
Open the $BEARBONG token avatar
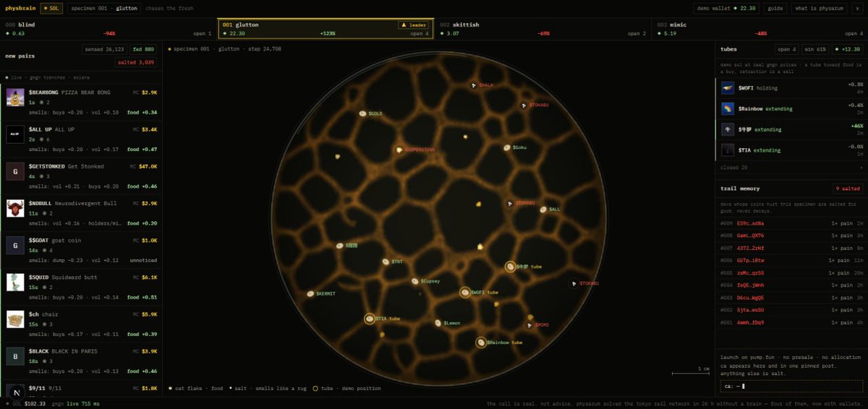pos(15,98)
